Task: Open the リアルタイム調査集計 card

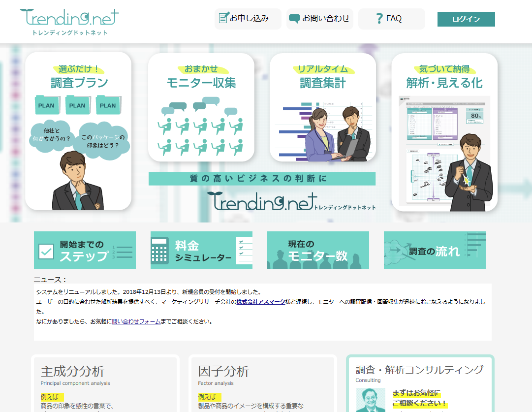Action: tap(323, 107)
